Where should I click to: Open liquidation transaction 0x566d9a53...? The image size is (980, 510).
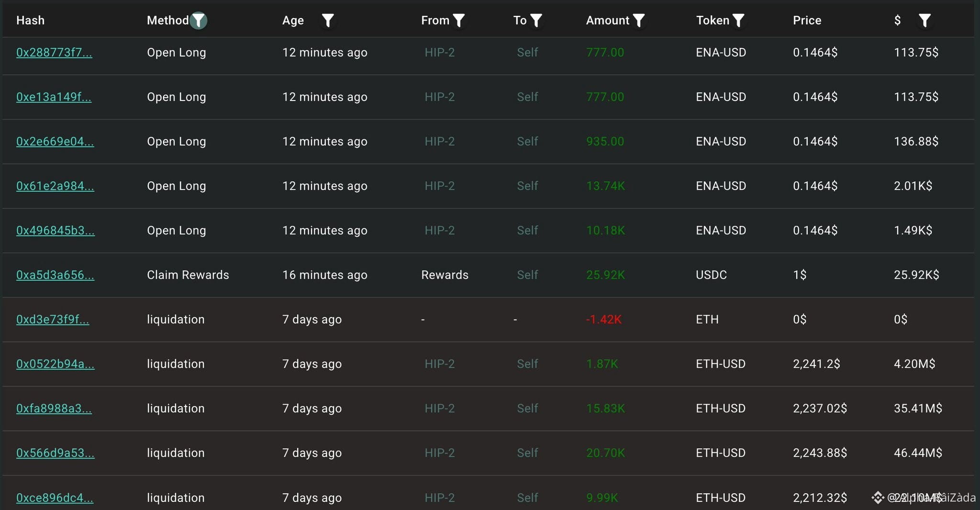(x=55, y=453)
